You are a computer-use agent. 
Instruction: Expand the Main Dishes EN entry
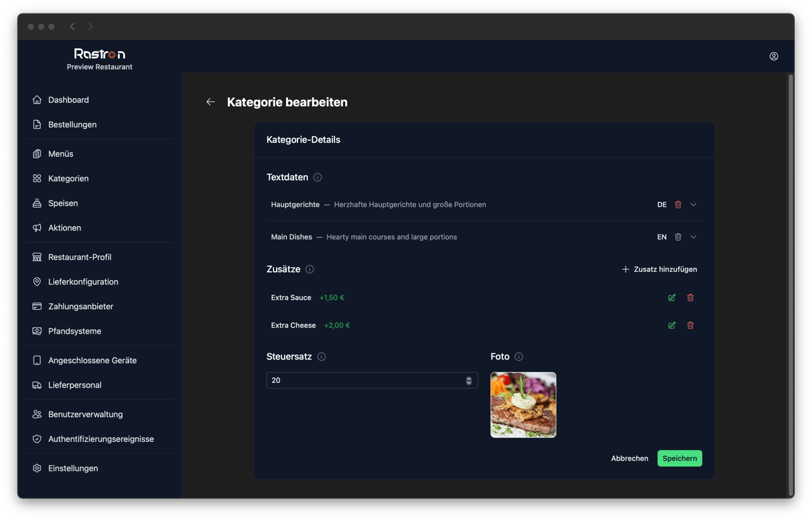point(693,236)
